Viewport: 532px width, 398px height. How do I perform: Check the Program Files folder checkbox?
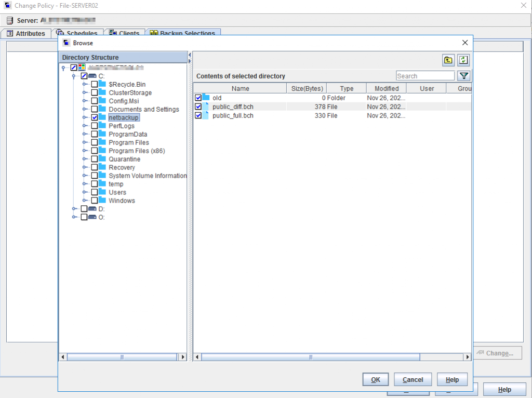94,142
